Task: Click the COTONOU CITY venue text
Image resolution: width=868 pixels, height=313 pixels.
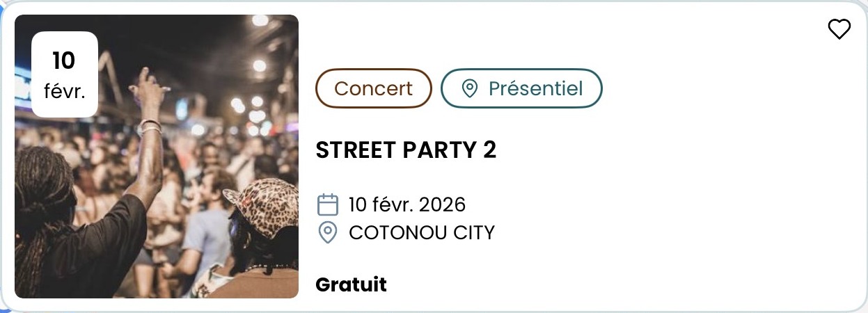Action: [x=422, y=232]
